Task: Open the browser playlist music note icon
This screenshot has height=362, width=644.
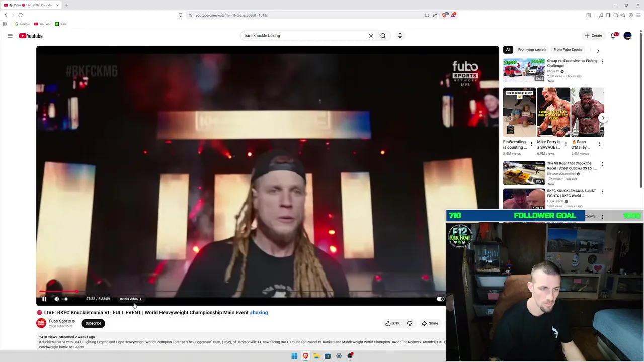Action: (x=601, y=15)
